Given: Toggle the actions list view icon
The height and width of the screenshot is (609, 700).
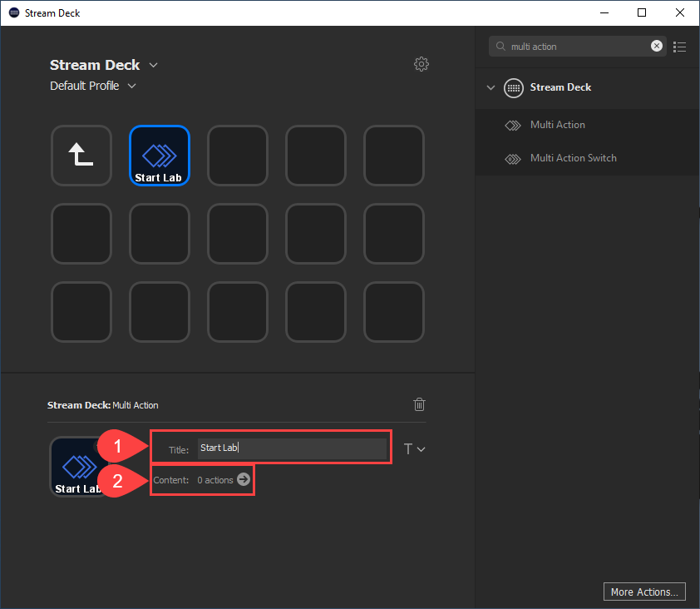Looking at the screenshot, I should tap(679, 47).
